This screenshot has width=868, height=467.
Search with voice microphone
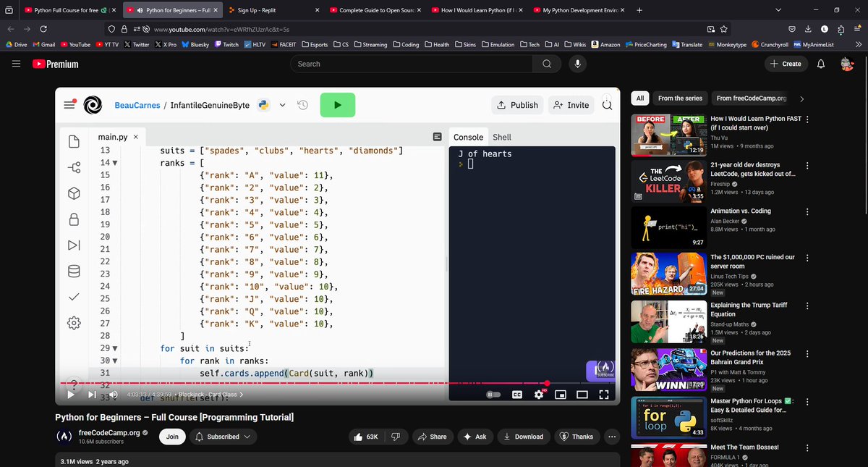click(577, 64)
